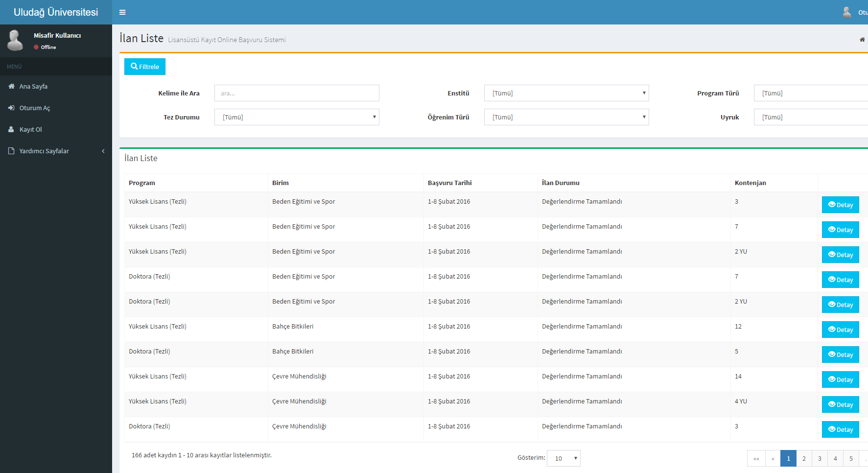The image size is (868, 473).
Task: Open the Enstitü dropdown
Action: point(566,93)
